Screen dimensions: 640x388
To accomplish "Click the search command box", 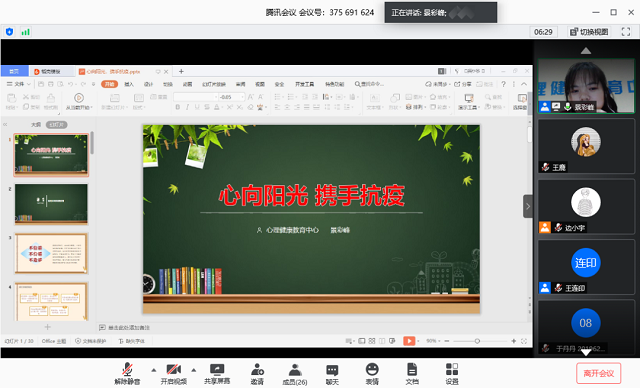I will coord(369,84).
